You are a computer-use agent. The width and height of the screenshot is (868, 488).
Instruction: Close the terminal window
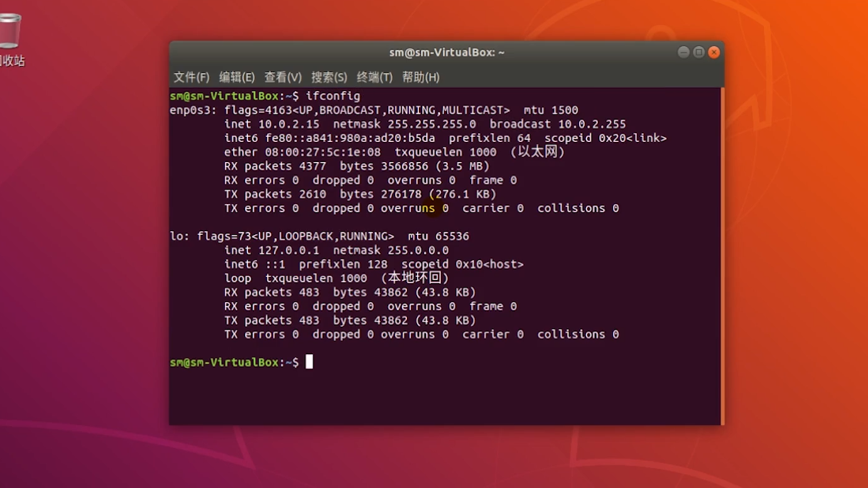[714, 52]
